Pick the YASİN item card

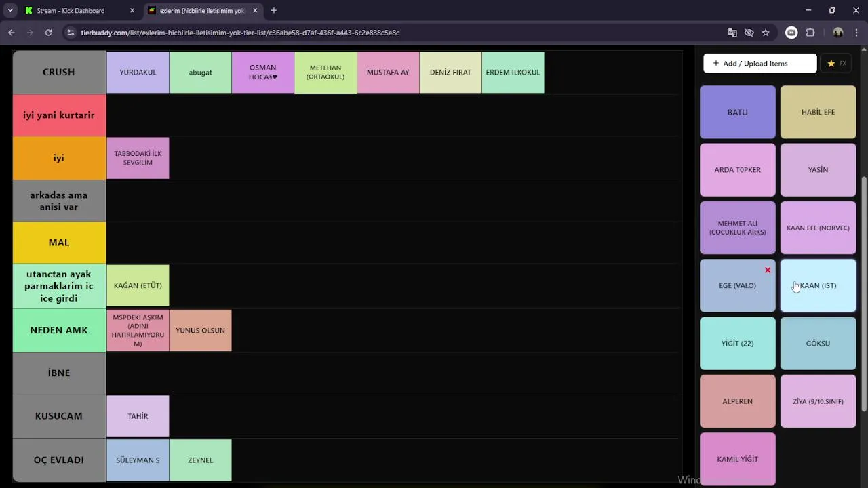[818, 169]
